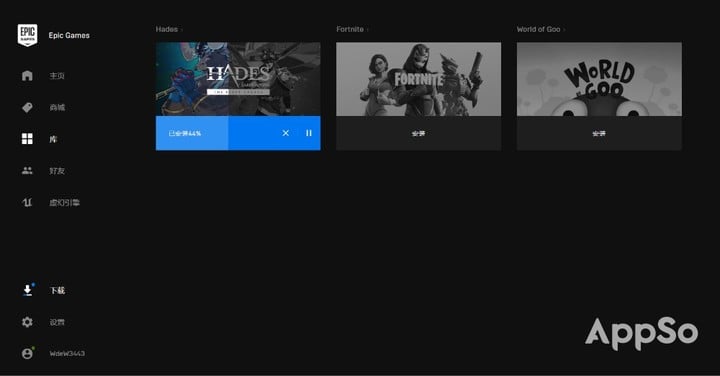Screen dimensions: 720x376
Task: Open the Downloads arrow icon
Action: point(28,290)
